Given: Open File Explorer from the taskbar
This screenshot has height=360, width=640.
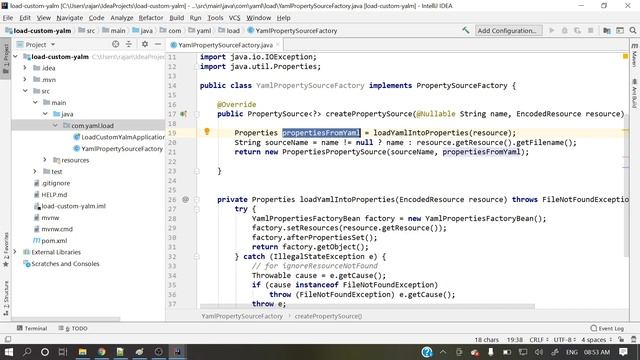Looking at the screenshot, I should (82, 352).
